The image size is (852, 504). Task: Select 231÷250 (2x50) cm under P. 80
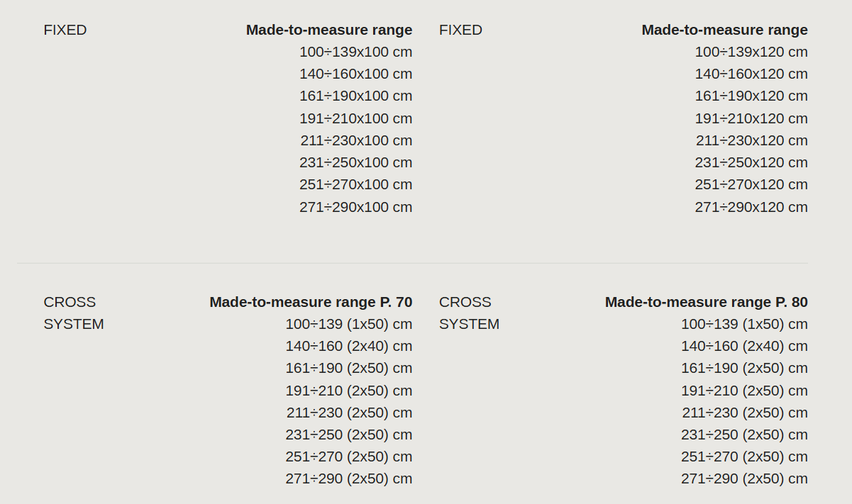coord(745,435)
